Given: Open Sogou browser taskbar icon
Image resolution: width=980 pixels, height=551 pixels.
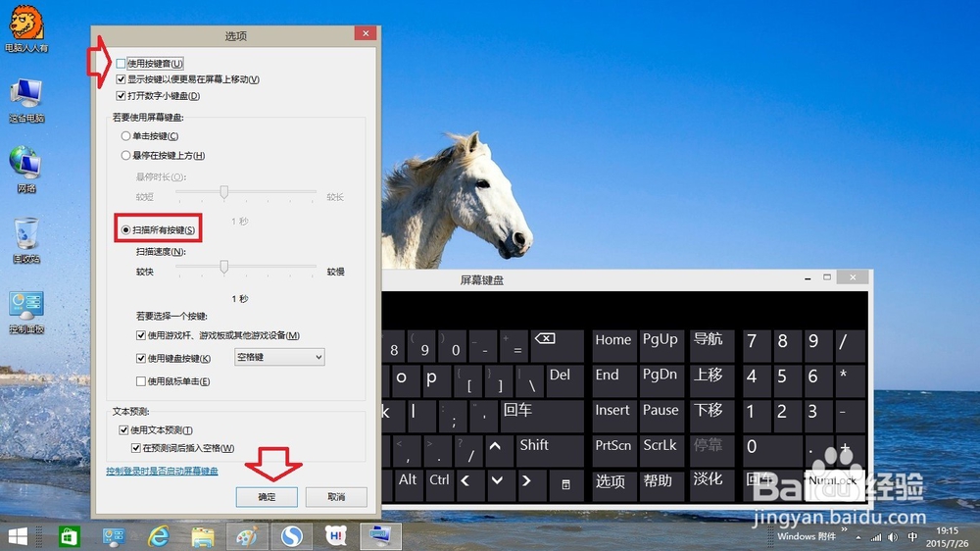Looking at the screenshot, I should point(291,536).
